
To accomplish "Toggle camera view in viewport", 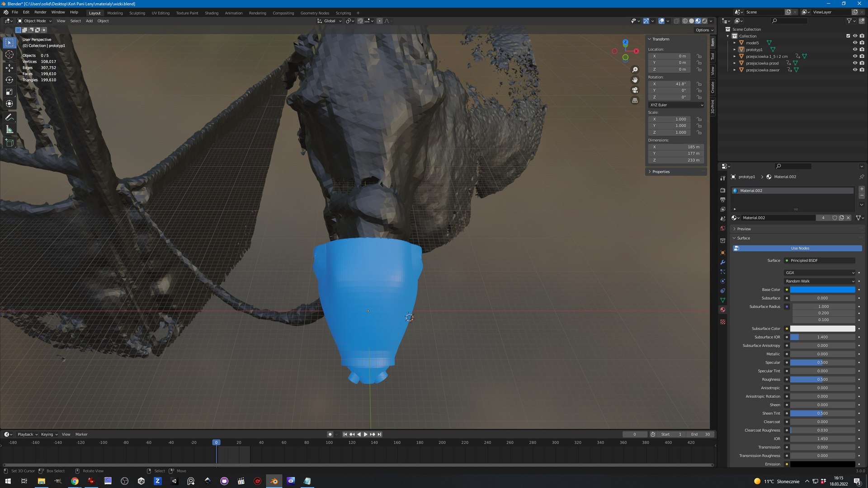I will (x=635, y=90).
